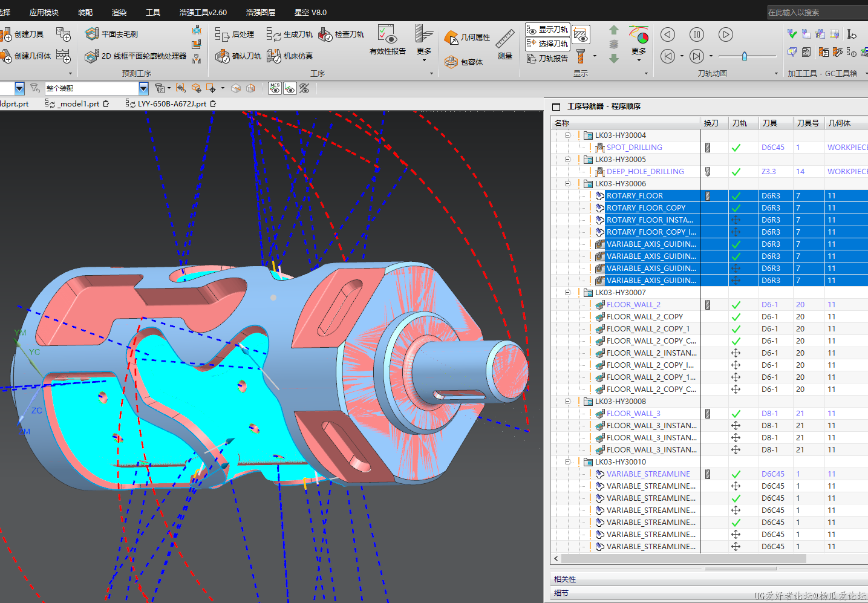Open the 应用模块 tab

point(44,12)
